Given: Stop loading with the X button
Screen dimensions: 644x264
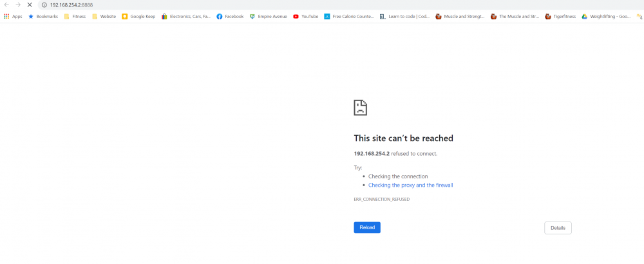Looking at the screenshot, I should point(30,5).
